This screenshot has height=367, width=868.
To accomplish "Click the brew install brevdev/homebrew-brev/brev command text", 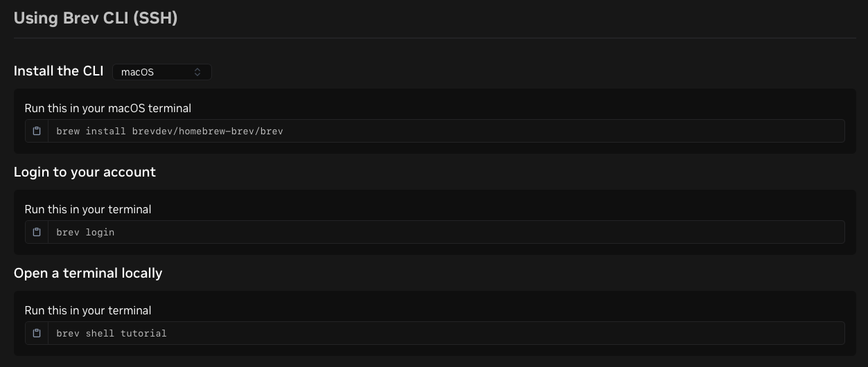I will click(x=170, y=131).
